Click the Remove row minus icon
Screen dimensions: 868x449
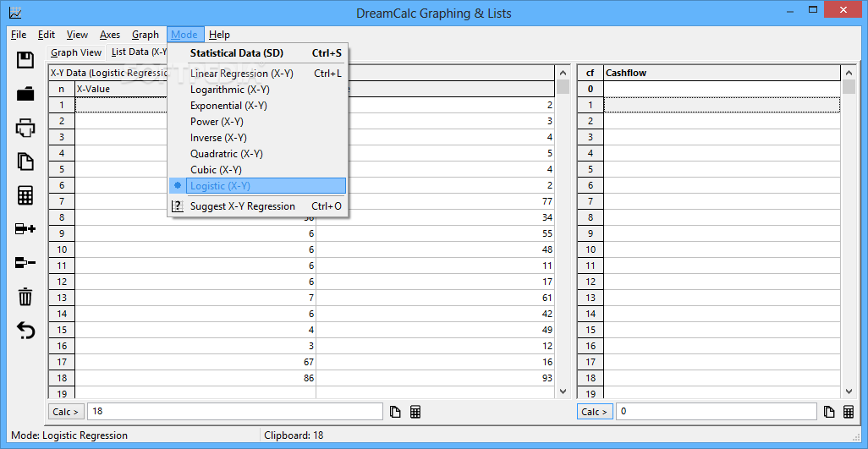point(25,263)
